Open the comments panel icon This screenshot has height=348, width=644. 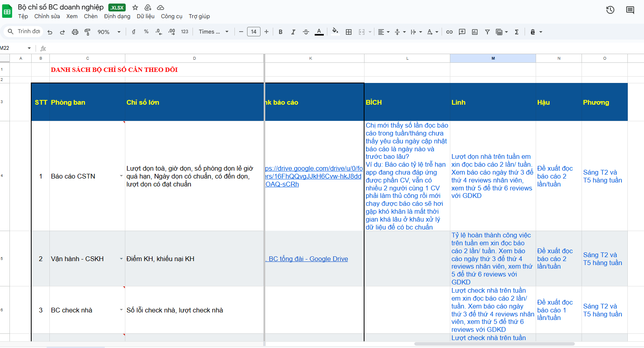tap(630, 10)
